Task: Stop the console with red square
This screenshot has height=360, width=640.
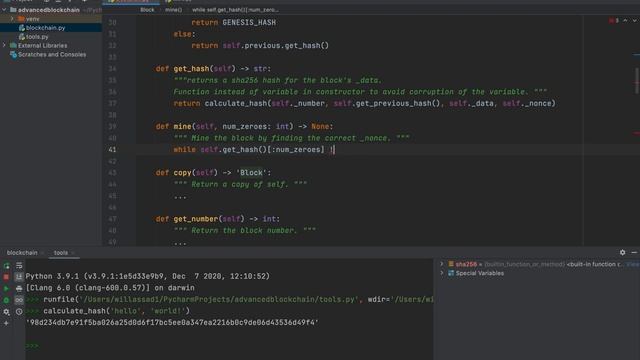Action: tap(6, 277)
